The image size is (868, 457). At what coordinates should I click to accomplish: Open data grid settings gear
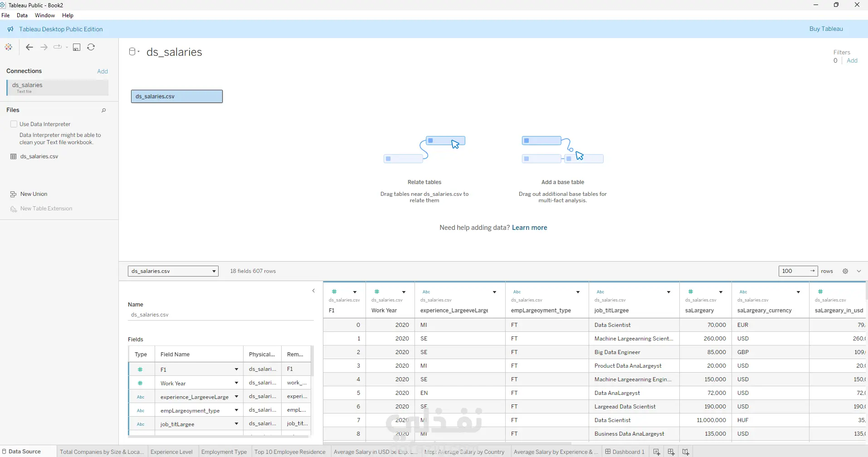tap(845, 271)
